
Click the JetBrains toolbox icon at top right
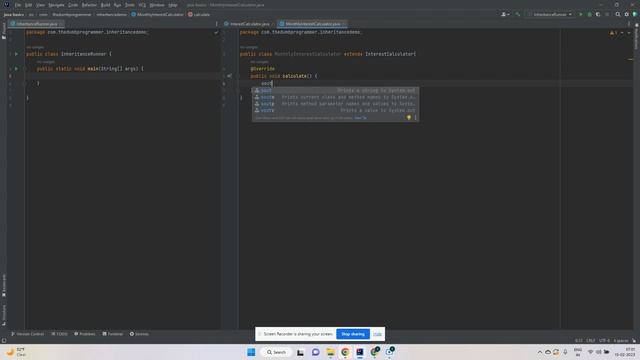tap(635, 14)
